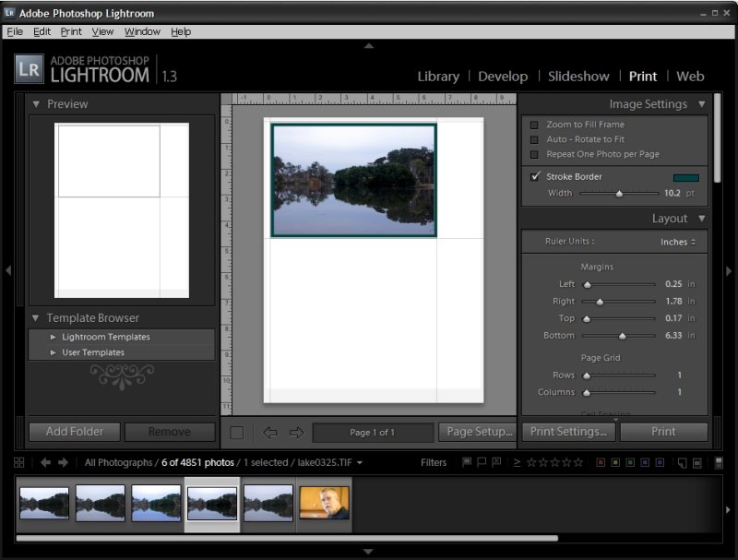Switch to the Slideshow module
738x560 pixels.
pos(578,77)
